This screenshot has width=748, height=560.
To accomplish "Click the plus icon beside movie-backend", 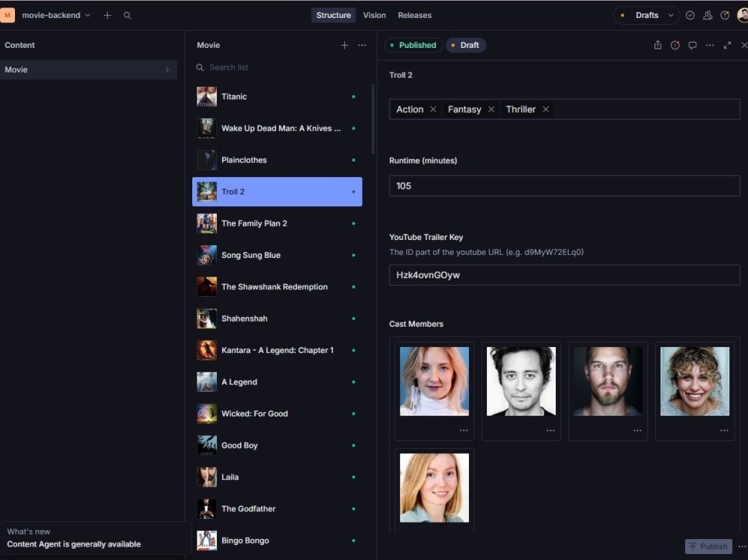I will click(x=107, y=15).
